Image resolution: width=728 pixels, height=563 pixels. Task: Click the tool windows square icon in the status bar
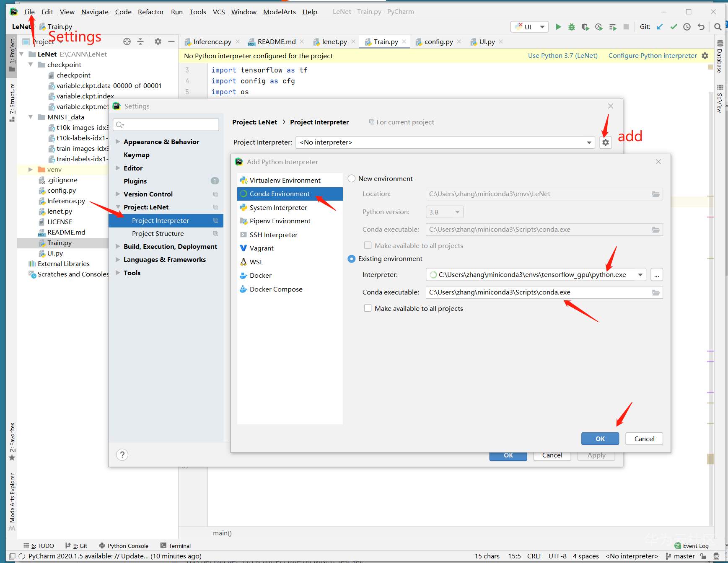click(x=12, y=556)
